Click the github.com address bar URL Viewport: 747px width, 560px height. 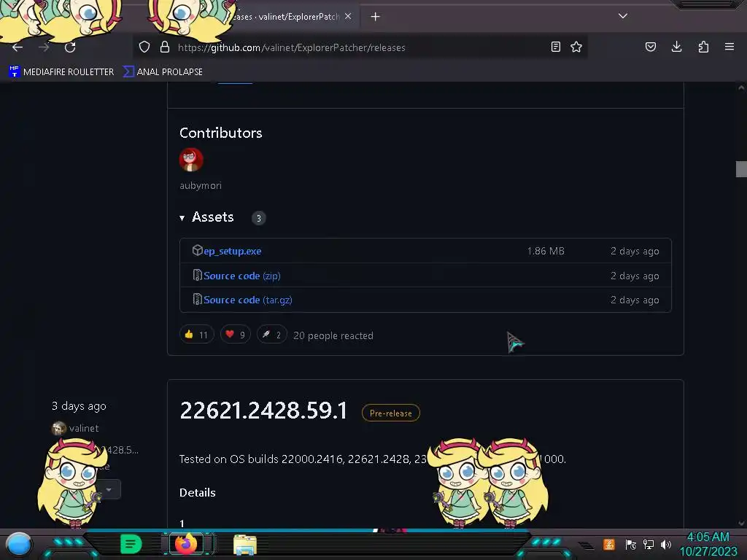pyautogui.click(x=292, y=47)
